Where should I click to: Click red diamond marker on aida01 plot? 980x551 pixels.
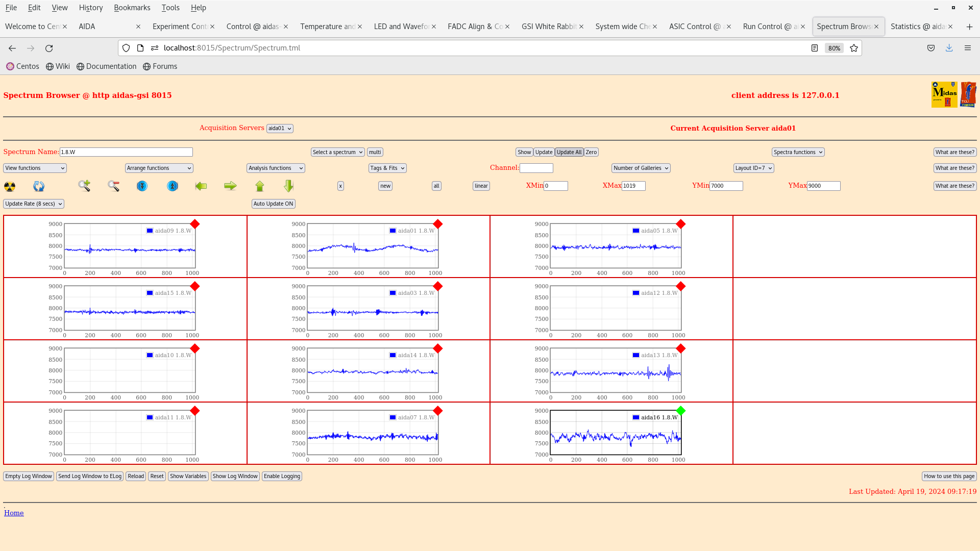[438, 224]
